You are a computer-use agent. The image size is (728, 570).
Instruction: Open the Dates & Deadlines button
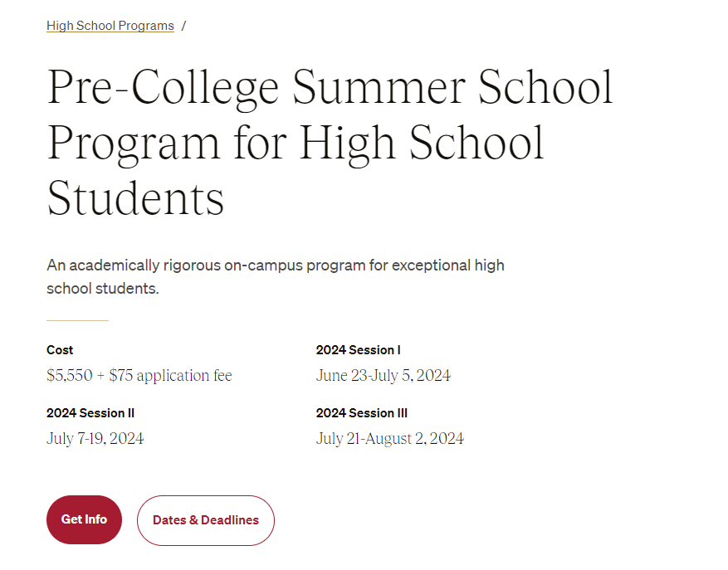pos(206,520)
